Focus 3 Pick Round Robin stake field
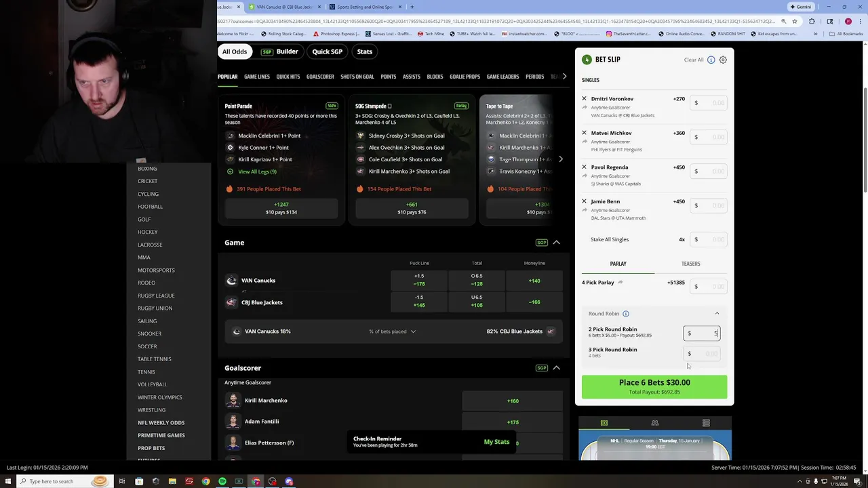868x488 pixels. coord(701,354)
